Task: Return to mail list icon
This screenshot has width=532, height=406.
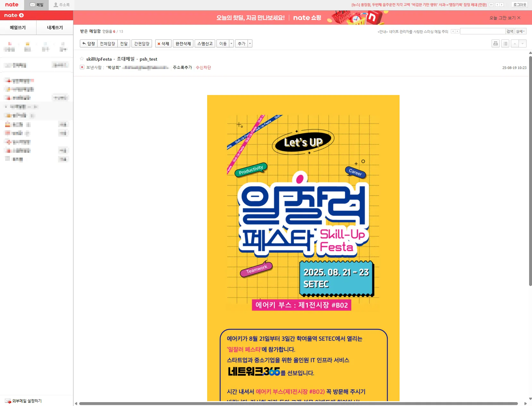Action: coord(505,44)
